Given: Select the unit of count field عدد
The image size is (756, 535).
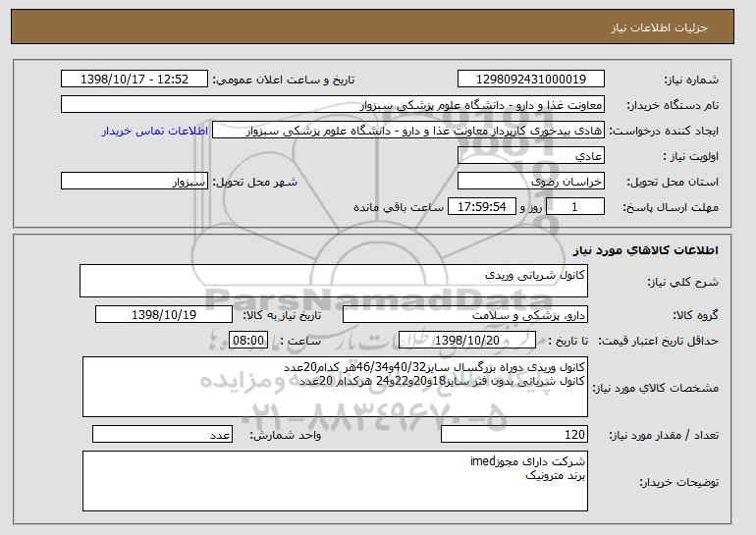Looking at the screenshot, I should (162, 434).
